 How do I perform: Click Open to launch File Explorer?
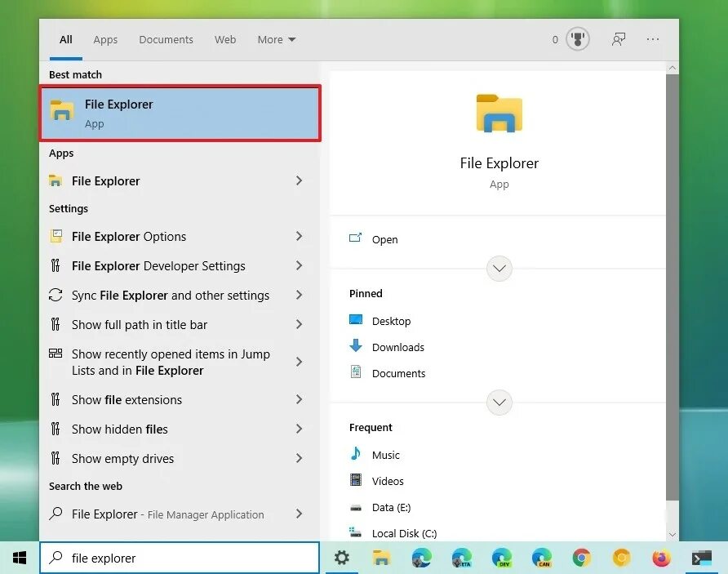point(384,239)
